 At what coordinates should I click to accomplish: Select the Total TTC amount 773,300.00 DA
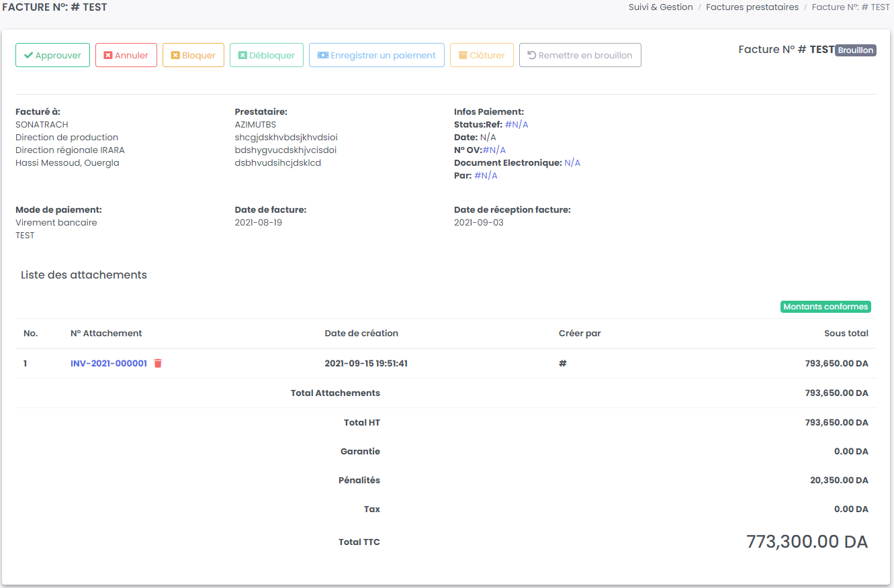point(807,542)
